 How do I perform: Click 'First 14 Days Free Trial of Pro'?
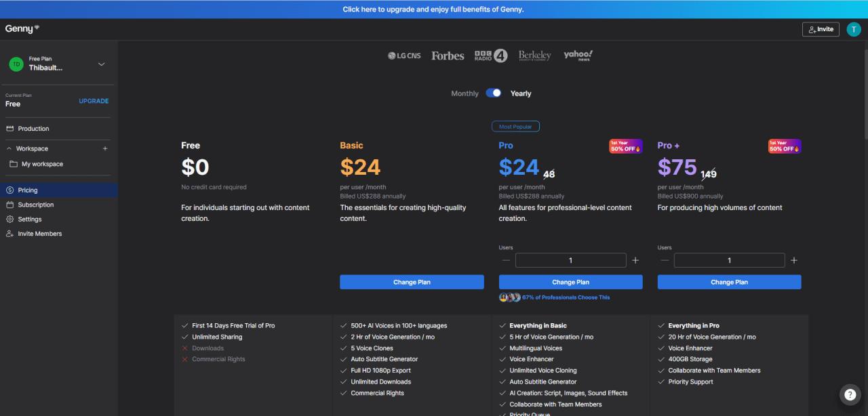[x=233, y=326]
